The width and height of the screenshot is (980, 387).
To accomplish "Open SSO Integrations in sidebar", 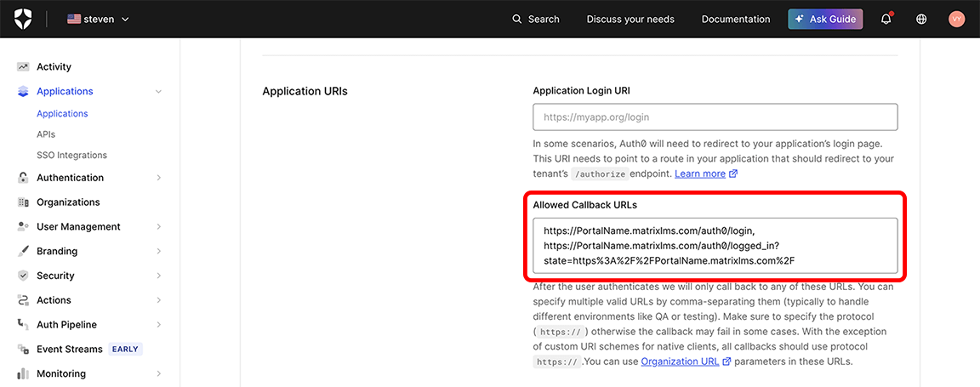I will click(x=71, y=155).
